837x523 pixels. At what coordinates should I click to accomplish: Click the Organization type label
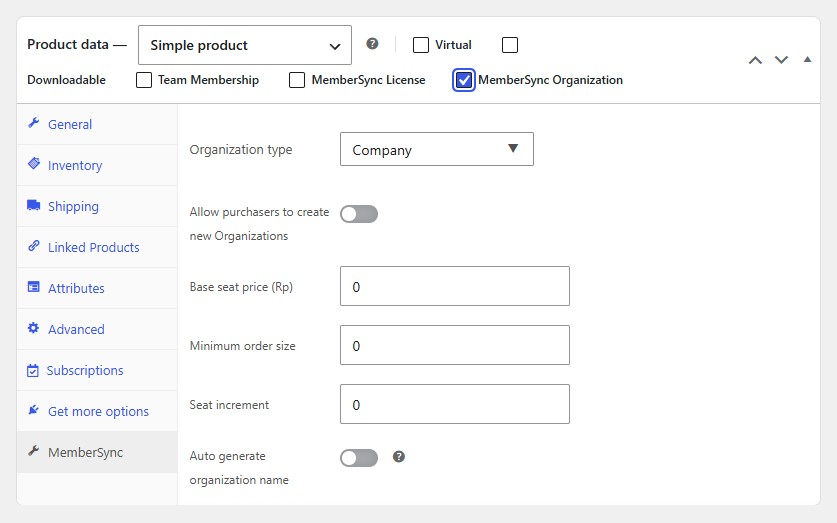point(241,149)
